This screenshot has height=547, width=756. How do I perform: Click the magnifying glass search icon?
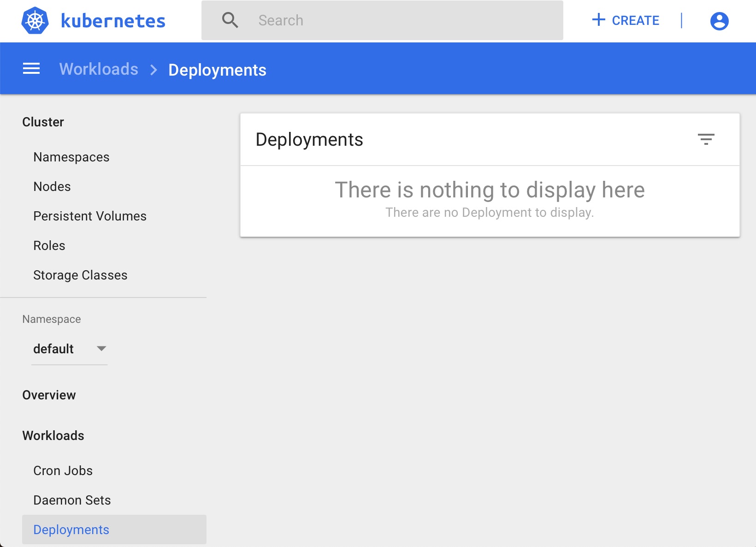230,20
